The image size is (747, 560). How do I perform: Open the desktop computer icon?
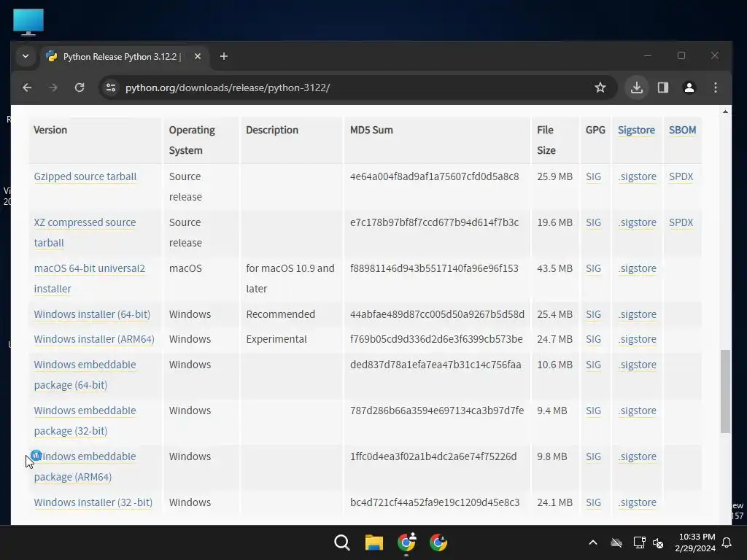click(28, 22)
